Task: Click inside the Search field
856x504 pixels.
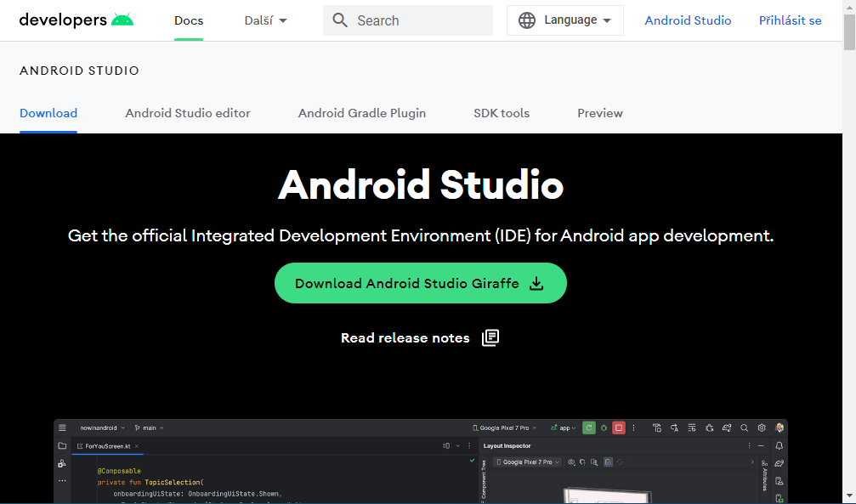Action: pyautogui.click(x=408, y=20)
